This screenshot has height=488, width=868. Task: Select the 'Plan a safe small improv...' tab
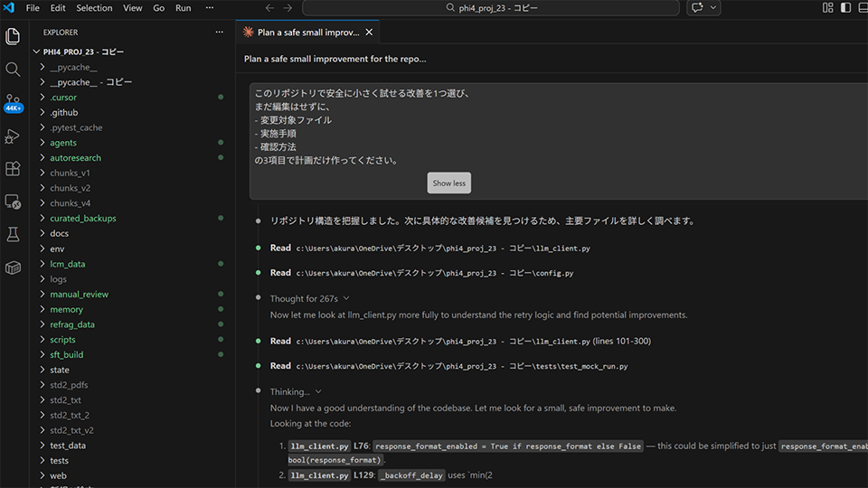(307, 33)
